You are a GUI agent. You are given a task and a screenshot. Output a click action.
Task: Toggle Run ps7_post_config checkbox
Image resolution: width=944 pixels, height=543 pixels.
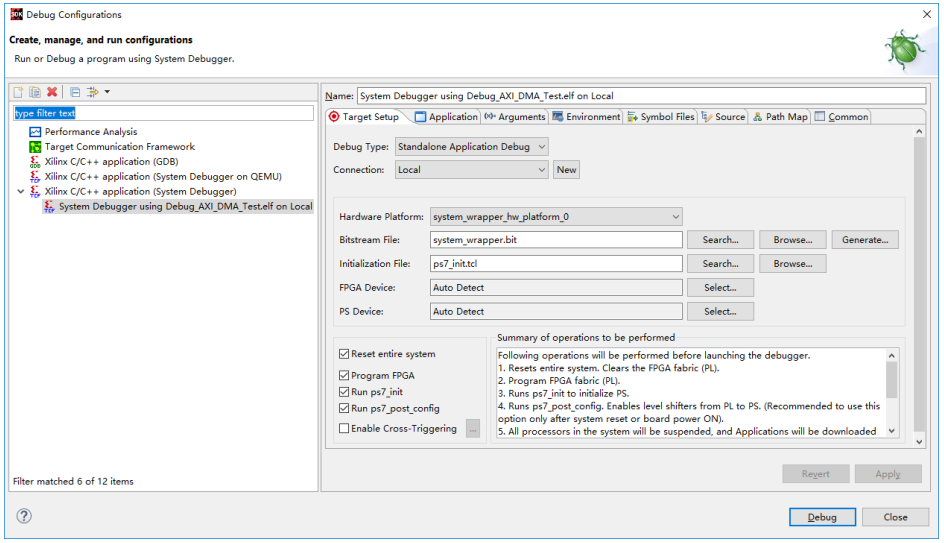coord(344,408)
